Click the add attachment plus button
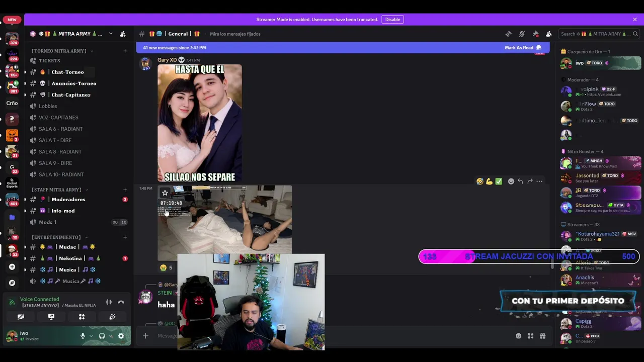The image size is (644, 362). [145, 336]
